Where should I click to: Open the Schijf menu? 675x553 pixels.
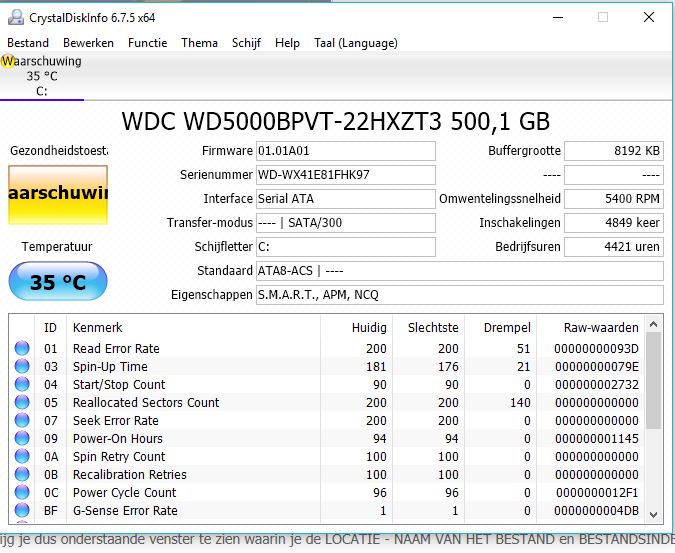pos(246,43)
